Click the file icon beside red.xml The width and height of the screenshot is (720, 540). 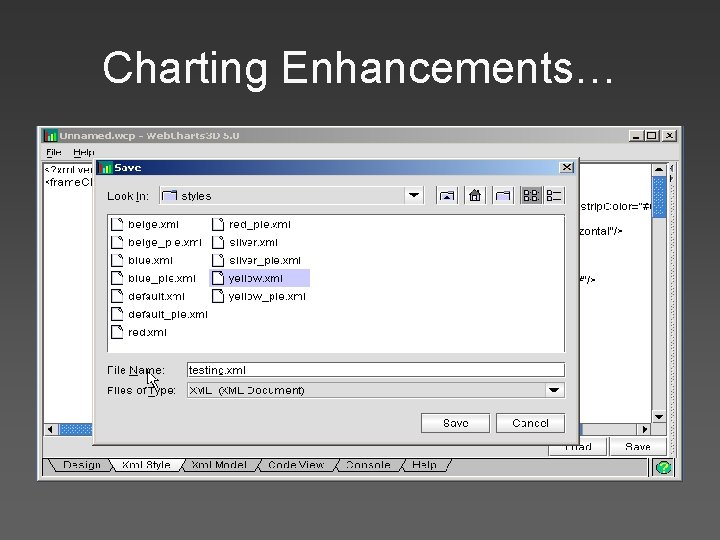click(x=117, y=332)
